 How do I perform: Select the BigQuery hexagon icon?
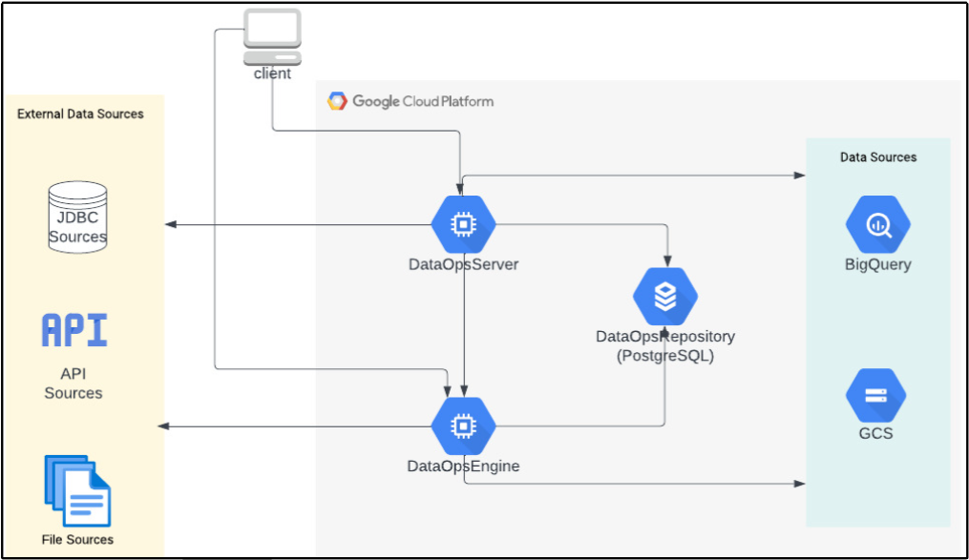(x=877, y=225)
